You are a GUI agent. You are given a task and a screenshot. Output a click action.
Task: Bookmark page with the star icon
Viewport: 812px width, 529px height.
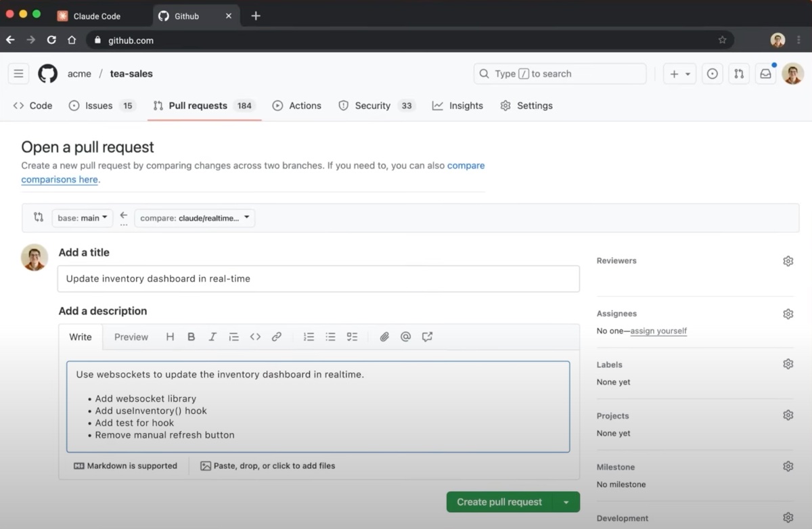click(x=722, y=40)
